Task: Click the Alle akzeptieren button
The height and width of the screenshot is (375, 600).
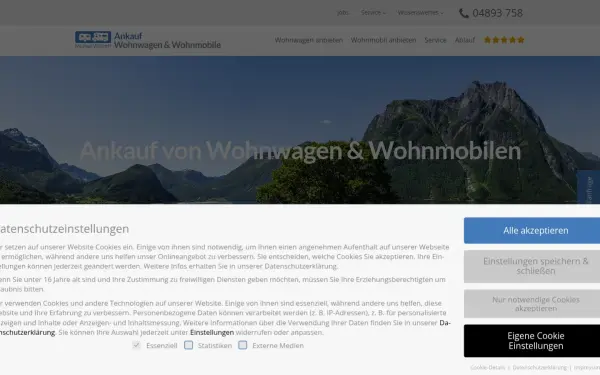Action: coord(532,230)
